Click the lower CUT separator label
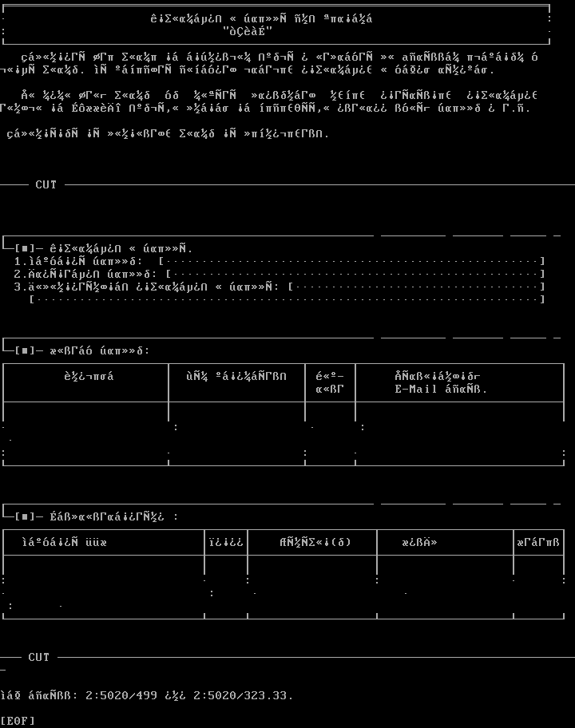The height and width of the screenshot is (728, 575). coord(39,657)
